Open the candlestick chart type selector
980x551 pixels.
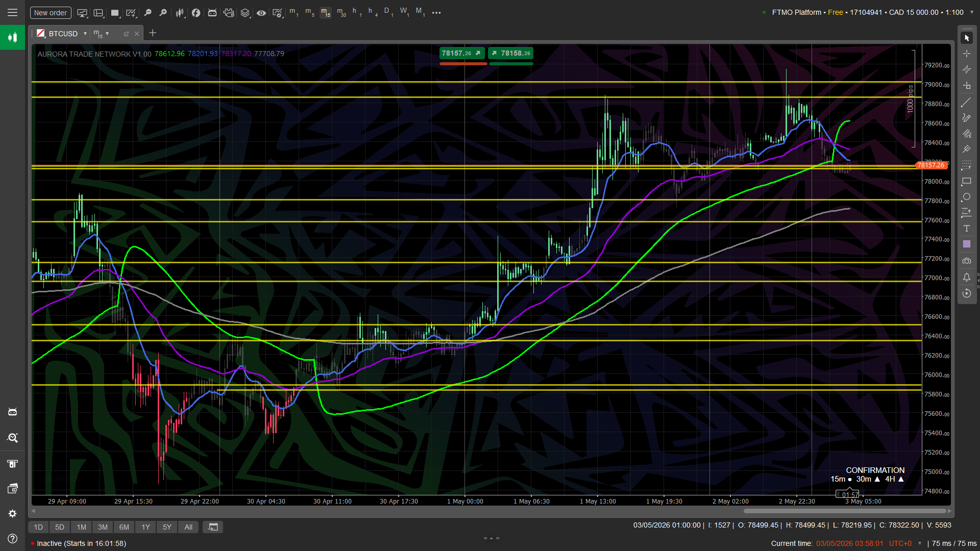click(180, 13)
